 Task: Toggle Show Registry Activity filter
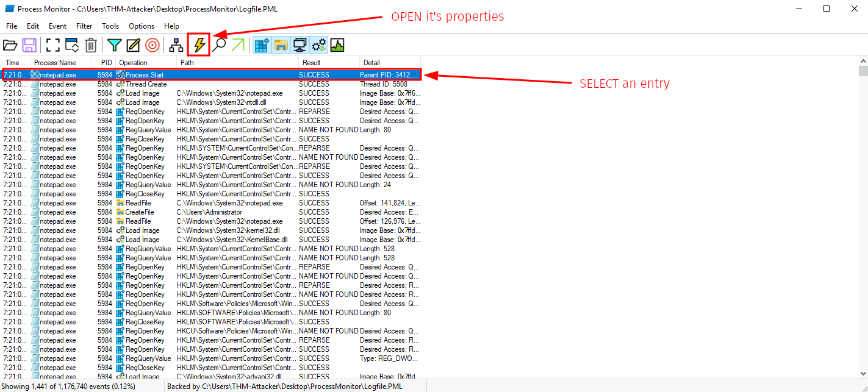click(262, 45)
